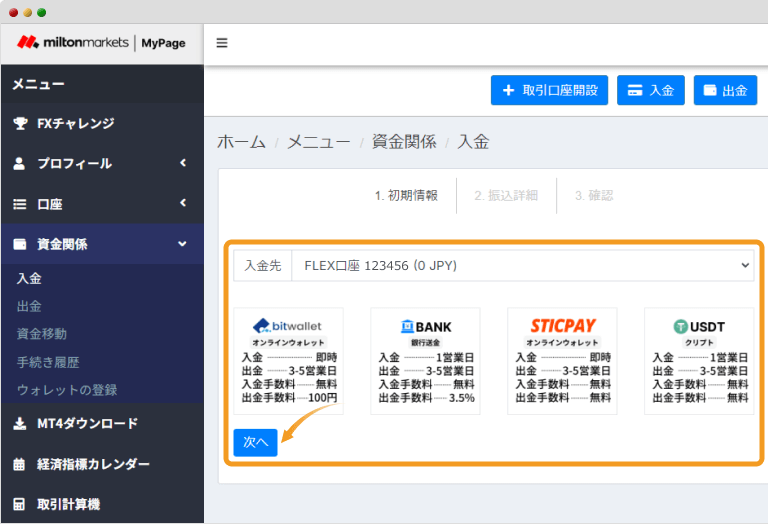Click the top 入金 button
This screenshot has height=524, width=768.
(x=650, y=90)
